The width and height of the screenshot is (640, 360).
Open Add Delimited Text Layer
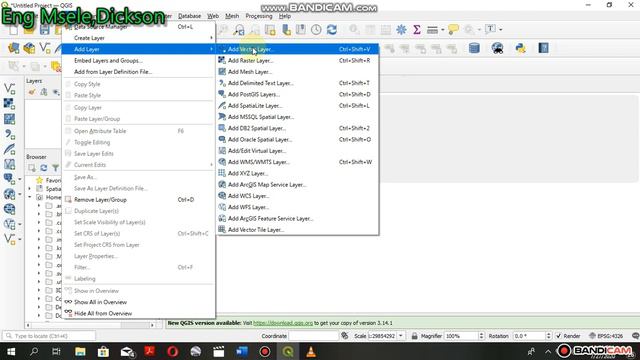(298, 83)
